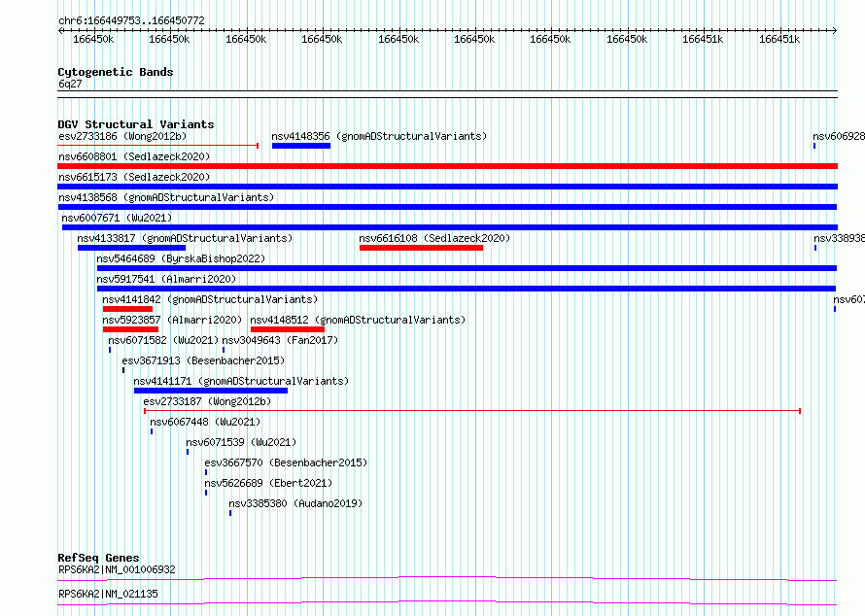Open nsv6067448 (Wu2021) label
865x616 pixels.
205,422
